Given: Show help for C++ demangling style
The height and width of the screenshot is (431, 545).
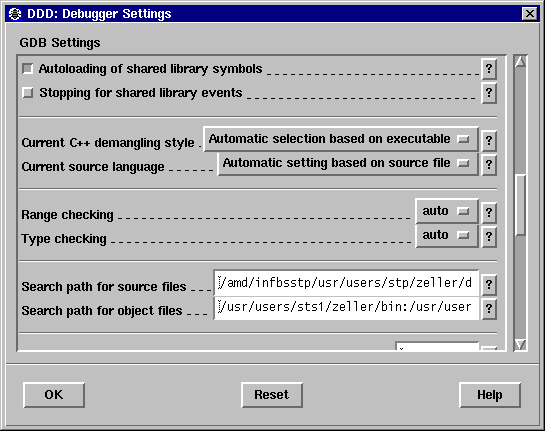Looking at the screenshot, I should 489,141.
